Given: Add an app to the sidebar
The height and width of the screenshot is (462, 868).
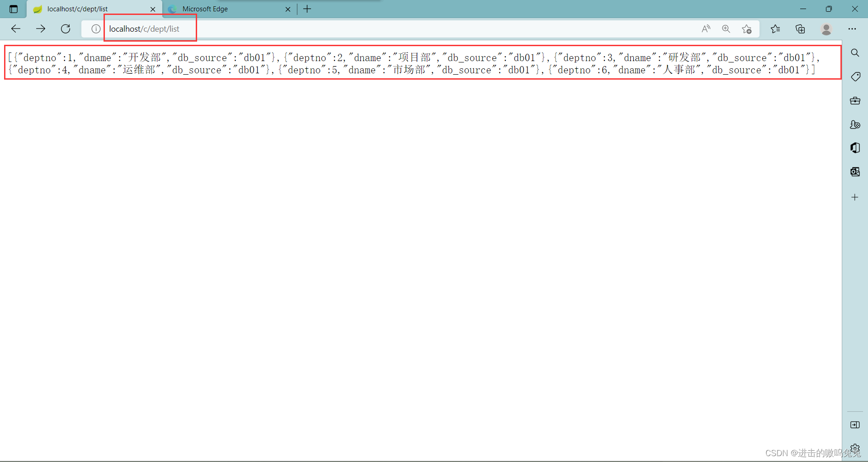Looking at the screenshot, I should (x=855, y=197).
